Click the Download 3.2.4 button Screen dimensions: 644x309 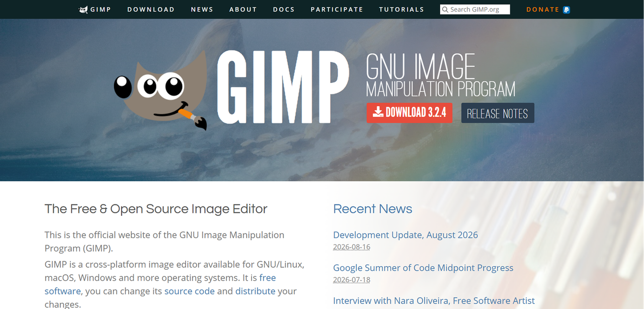click(410, 113)
